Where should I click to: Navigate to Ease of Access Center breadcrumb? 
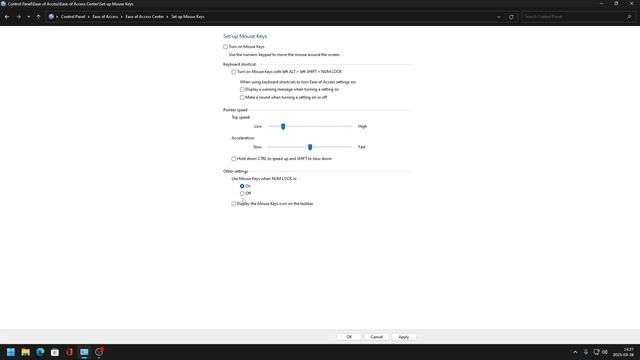pyautogui.click(x=144, y=17)
